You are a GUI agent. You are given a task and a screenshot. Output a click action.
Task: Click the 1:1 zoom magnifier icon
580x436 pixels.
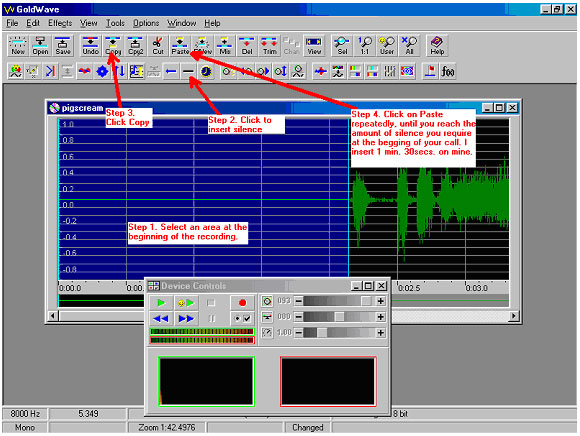point(365,45)
